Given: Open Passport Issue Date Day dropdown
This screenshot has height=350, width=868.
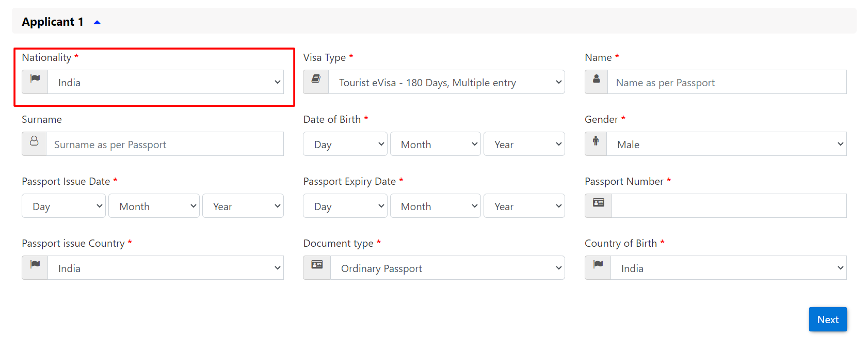Looking at the screenshot, I should (x=63, y=206).
